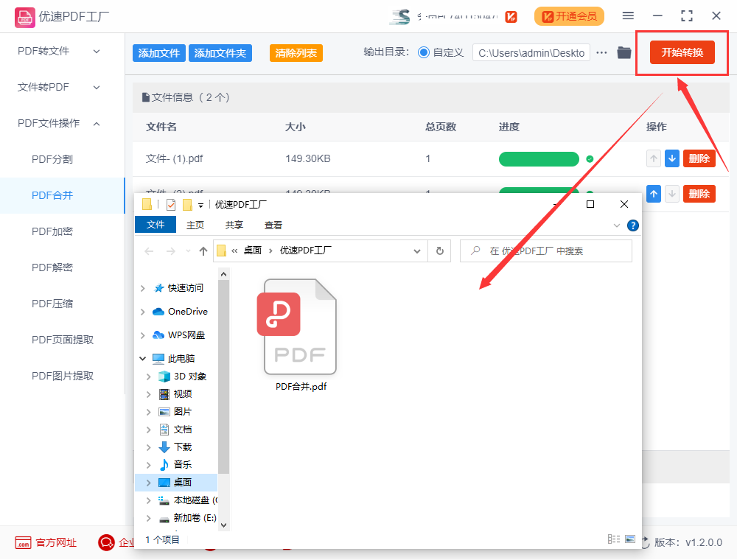Screen dimensions: 737x560
Task: Open Explorer 主页 ribbon tab
Action: (195, 225)
